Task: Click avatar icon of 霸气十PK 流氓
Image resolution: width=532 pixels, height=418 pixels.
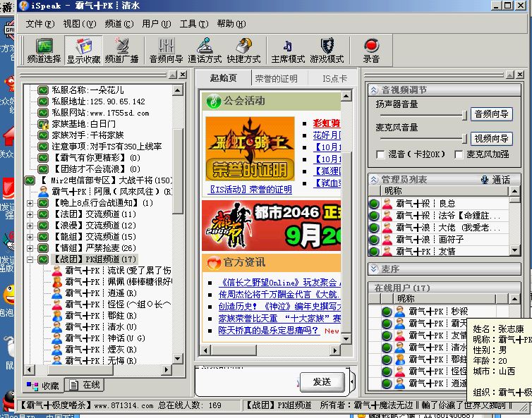Action: point(57,271)
